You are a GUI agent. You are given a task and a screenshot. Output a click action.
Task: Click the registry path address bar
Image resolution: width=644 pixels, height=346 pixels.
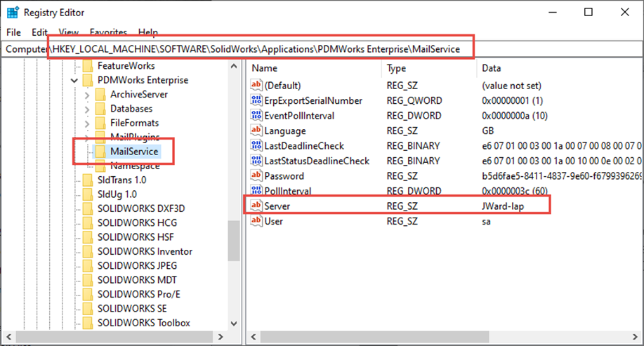point(322,49)
